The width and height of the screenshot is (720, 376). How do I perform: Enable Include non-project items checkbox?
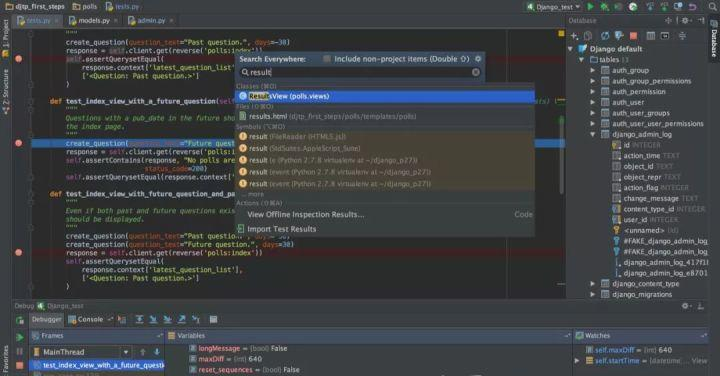(326, 59)
